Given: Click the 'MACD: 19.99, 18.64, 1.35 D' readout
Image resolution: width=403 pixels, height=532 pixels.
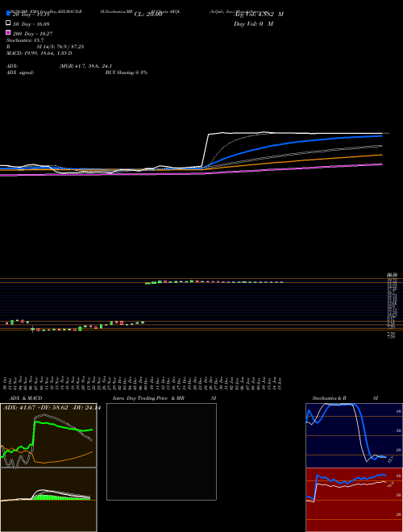Looking at the screenshot, I should point(39,53).
